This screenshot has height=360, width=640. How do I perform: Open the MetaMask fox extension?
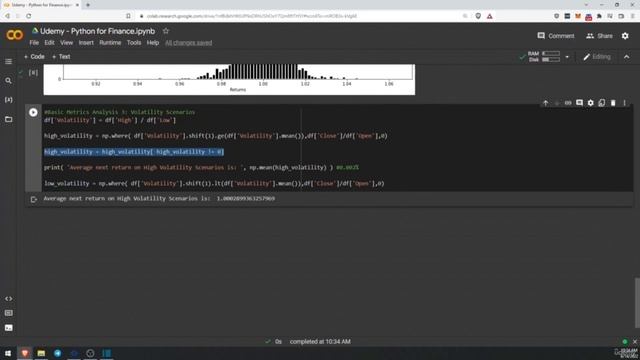coord(578,16)
